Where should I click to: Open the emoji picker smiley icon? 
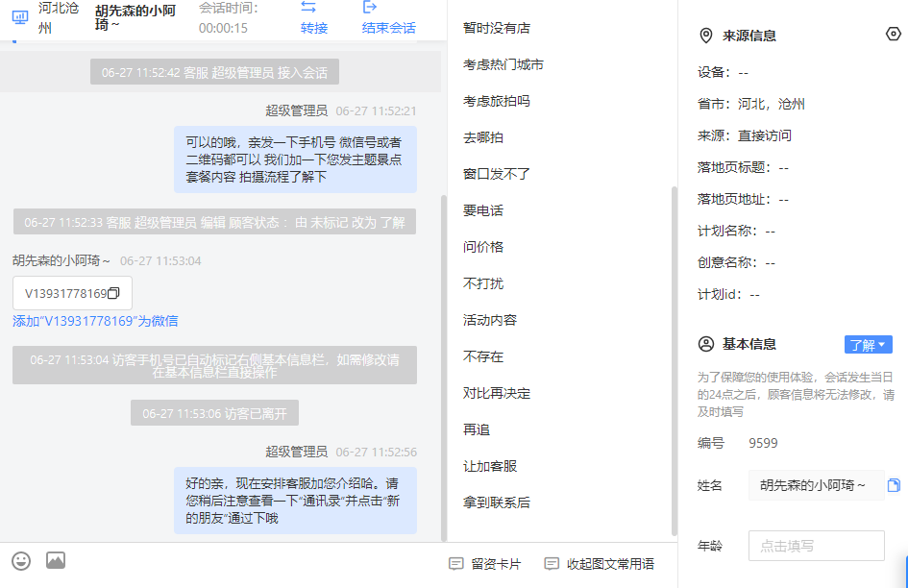click(x=21, y=561)
